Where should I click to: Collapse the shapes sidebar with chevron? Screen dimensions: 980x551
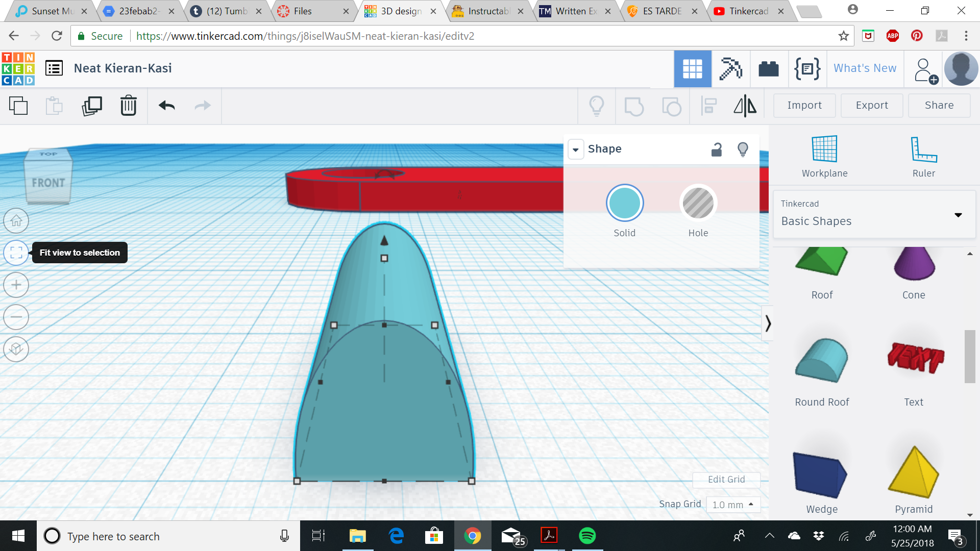point(767,323)
